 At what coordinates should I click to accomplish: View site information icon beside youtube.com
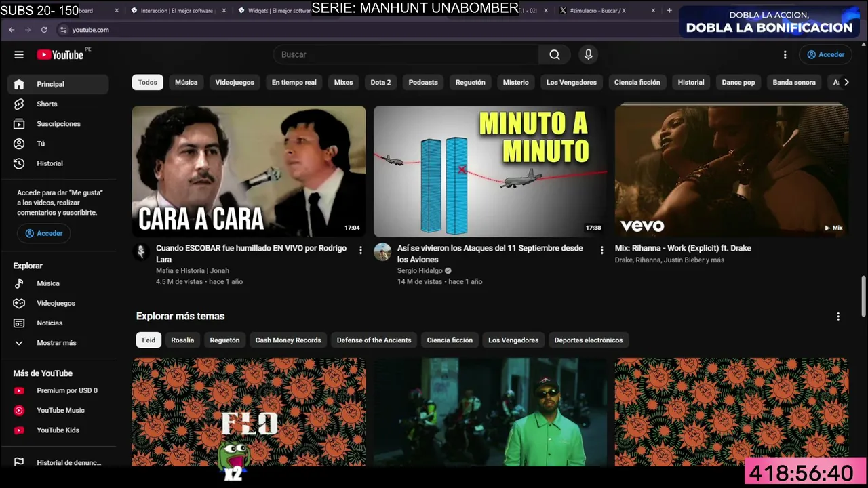point(63,30)
